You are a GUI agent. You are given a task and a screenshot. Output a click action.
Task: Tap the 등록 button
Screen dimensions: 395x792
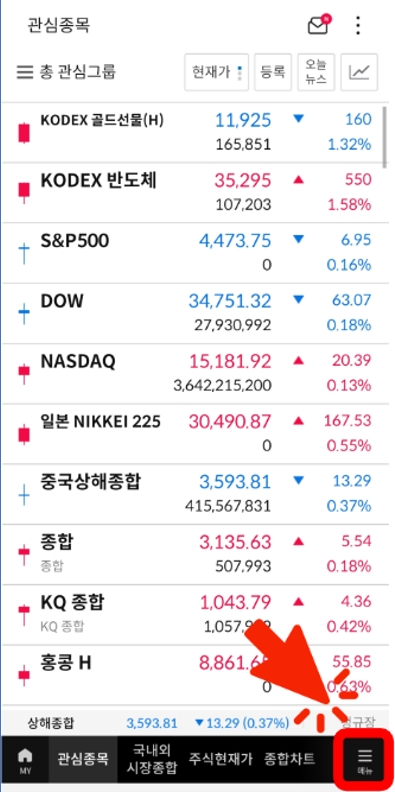click(273, 72)
